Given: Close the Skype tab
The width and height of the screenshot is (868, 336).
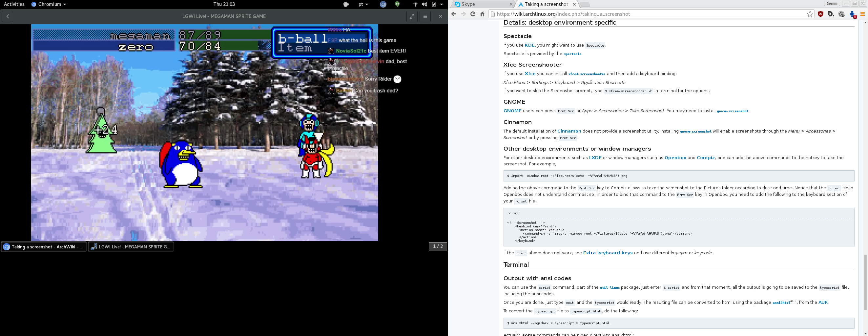Looking at the screenshot, I should [x=511, y=4].
